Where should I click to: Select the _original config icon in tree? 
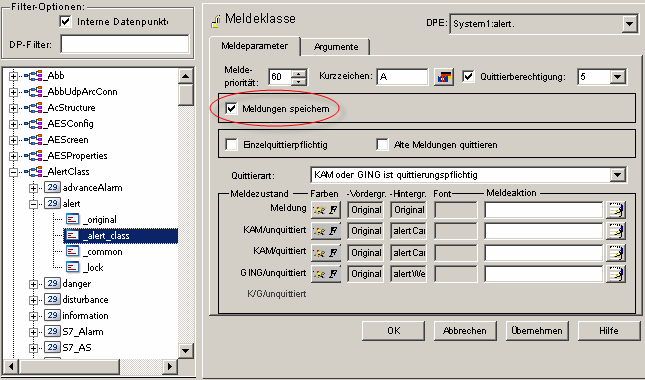[x=72, y=219]
